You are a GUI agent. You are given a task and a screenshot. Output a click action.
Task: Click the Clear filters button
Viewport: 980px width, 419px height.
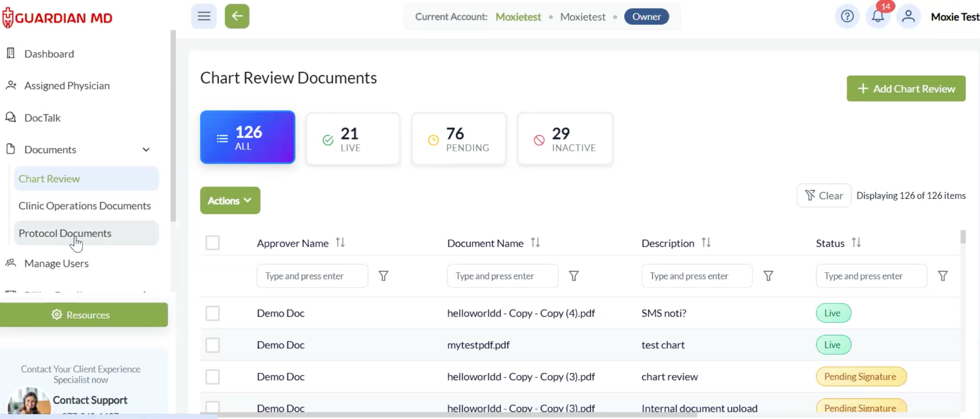(824, 195)
